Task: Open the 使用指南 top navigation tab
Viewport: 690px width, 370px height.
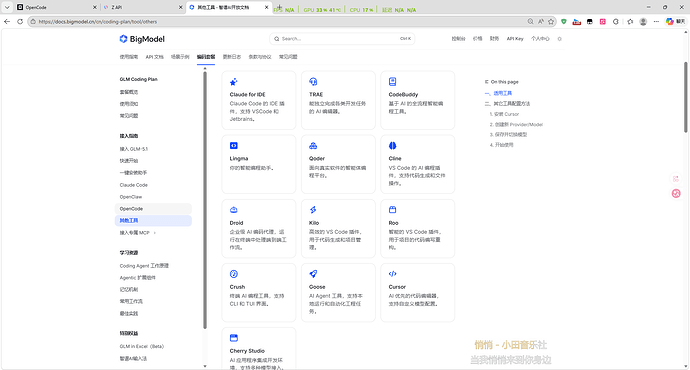Action: (x=128, y=57)
